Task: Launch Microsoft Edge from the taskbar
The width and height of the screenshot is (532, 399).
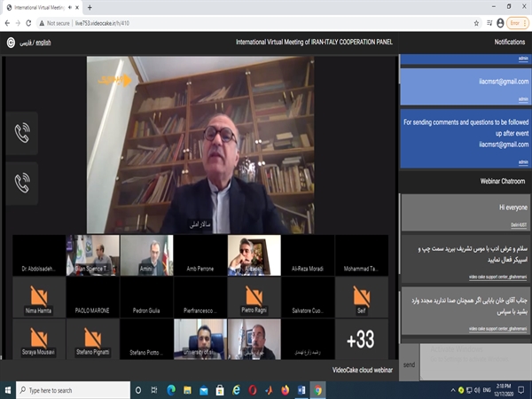Action: 171,390
